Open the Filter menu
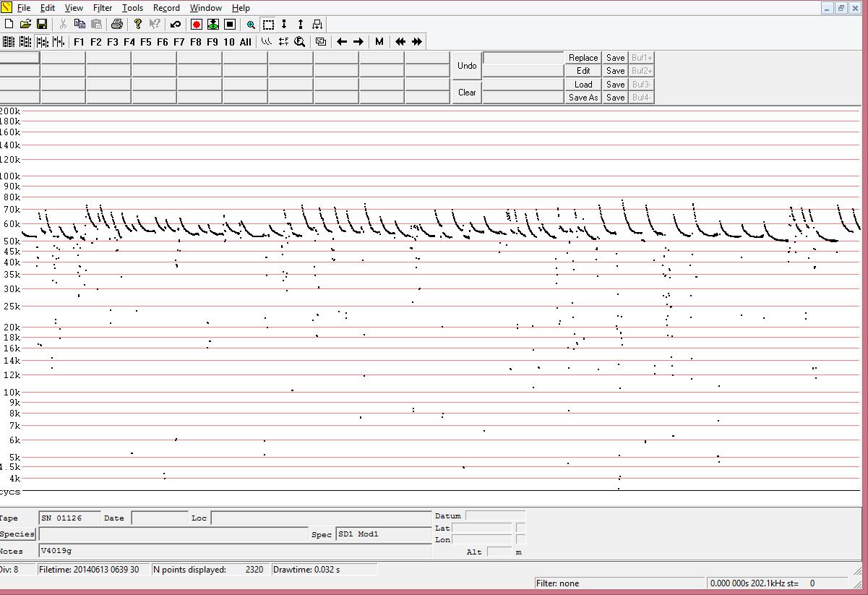The width and height of the screenshot is (868, 595). point(103,8)
